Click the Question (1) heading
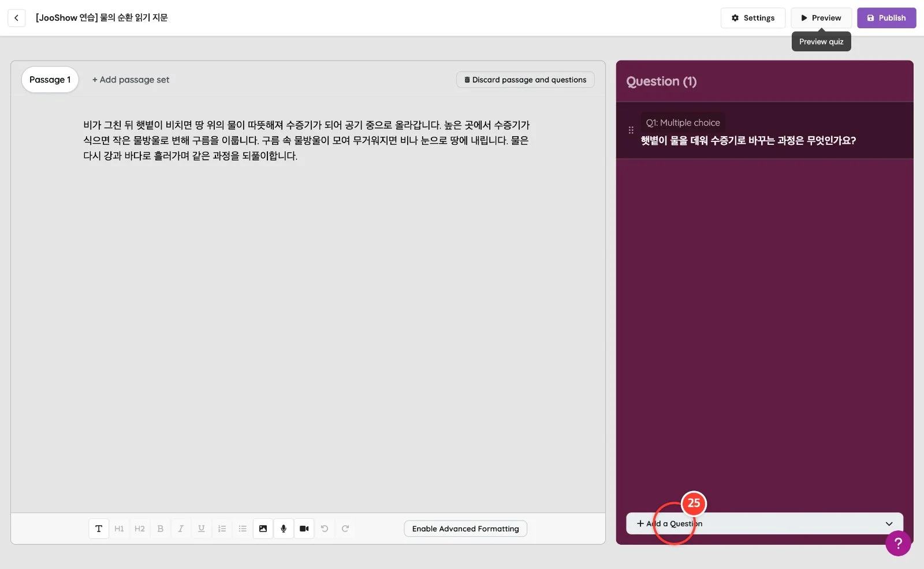Screen dimensions: 924x569 click(x=661, y=81)
